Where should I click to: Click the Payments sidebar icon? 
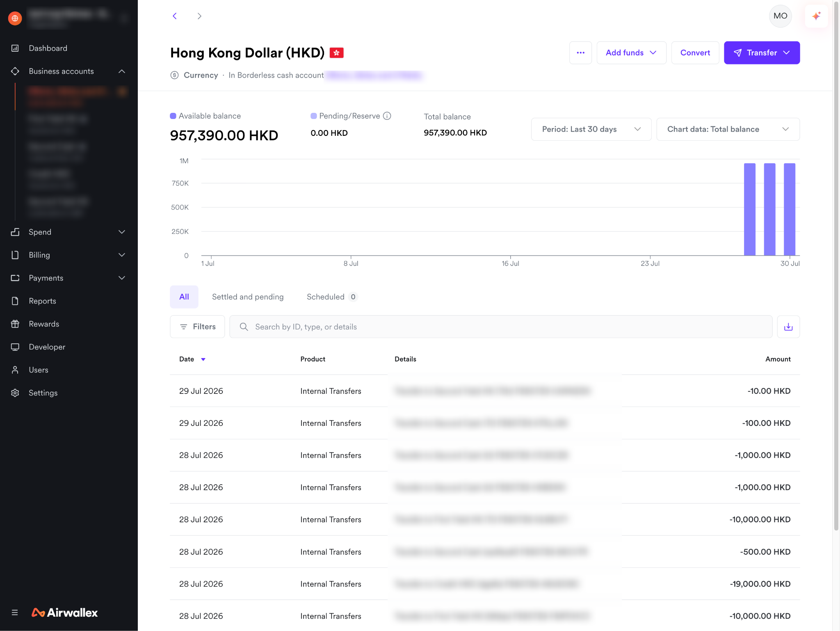pos(15,278)
